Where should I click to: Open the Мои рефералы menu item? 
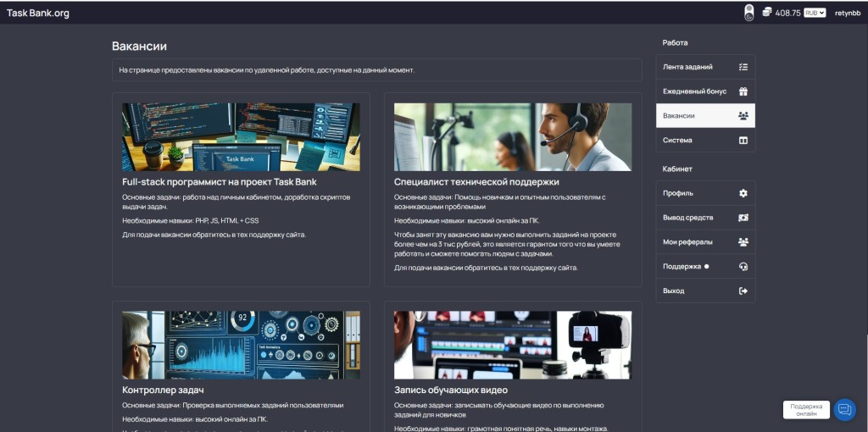click(x=705, y=241)
